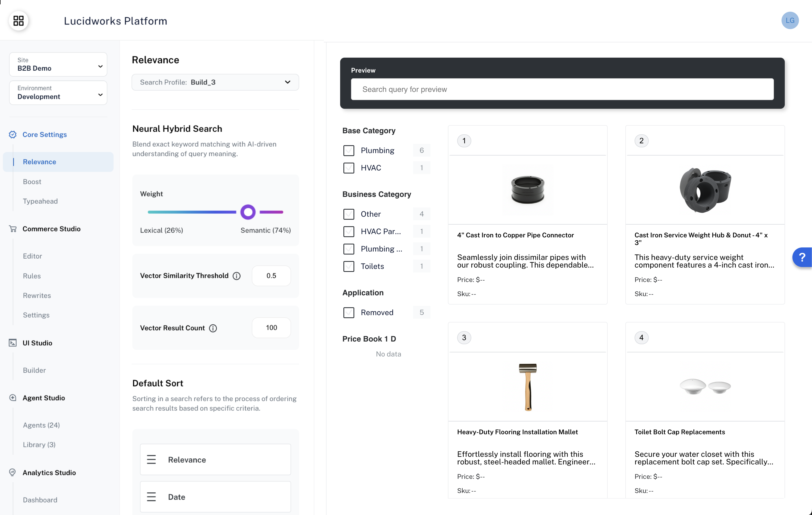Open the Analytics Studio Dashboard
Viewport: 812px width, 515px height.
coord(40,500)
